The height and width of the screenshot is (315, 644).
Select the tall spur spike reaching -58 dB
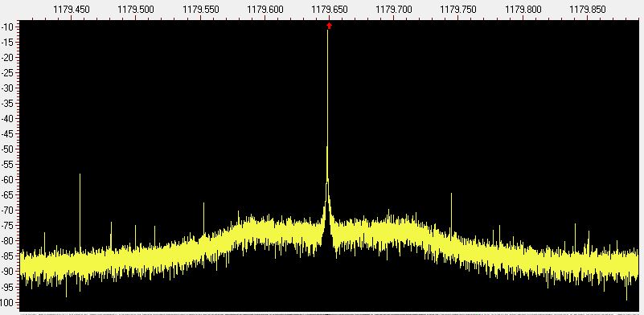click(x=80, y=211)
